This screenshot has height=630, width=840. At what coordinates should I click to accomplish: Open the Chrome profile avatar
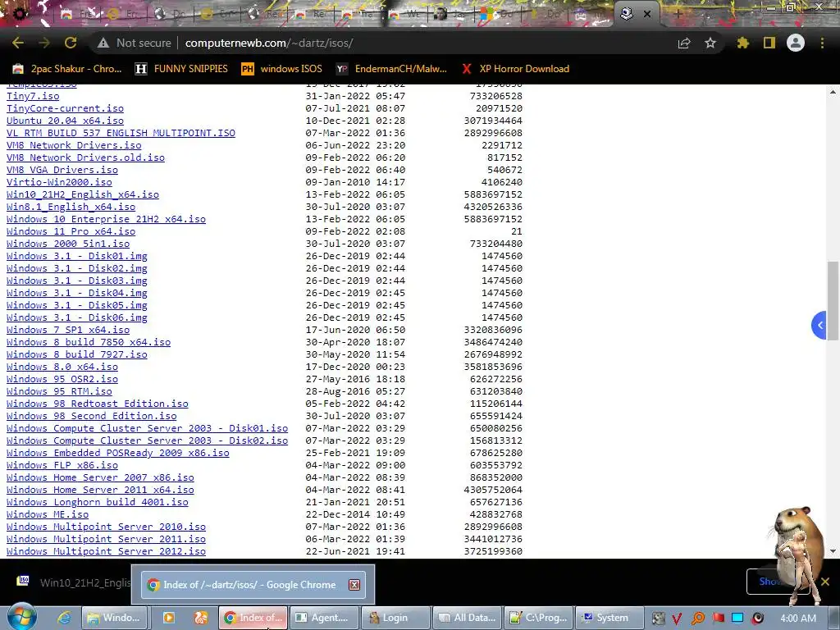click(796, 43)
